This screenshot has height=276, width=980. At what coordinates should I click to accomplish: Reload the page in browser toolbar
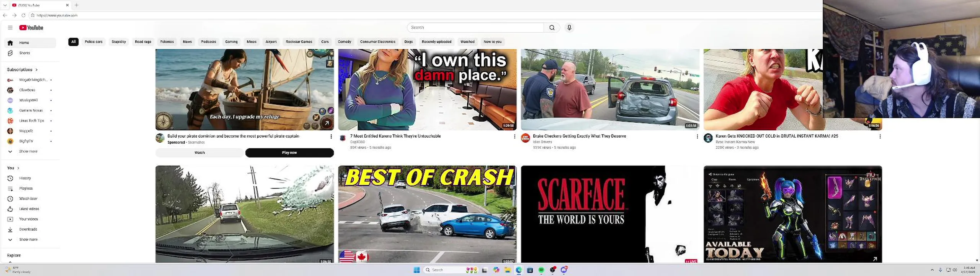pyautogui.click(x=23, y=15)
